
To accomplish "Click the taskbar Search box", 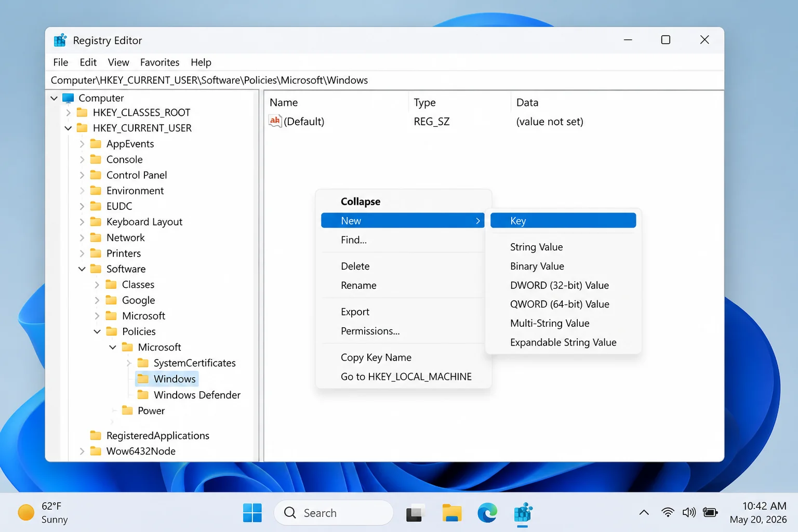I will [333, 513].
